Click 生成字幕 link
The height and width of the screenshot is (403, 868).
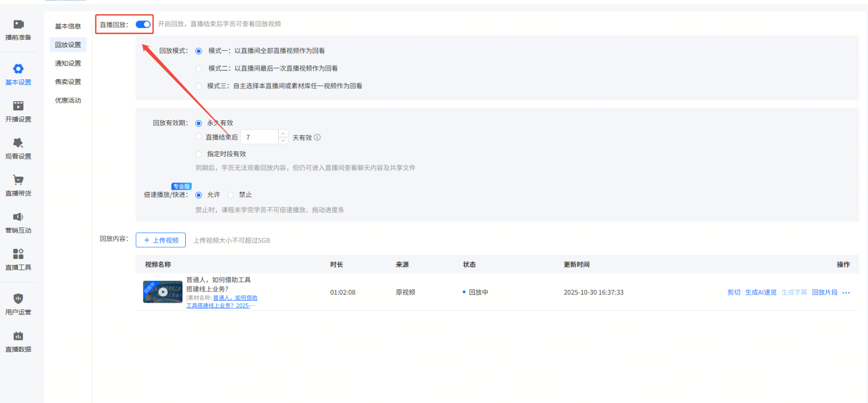794,293
